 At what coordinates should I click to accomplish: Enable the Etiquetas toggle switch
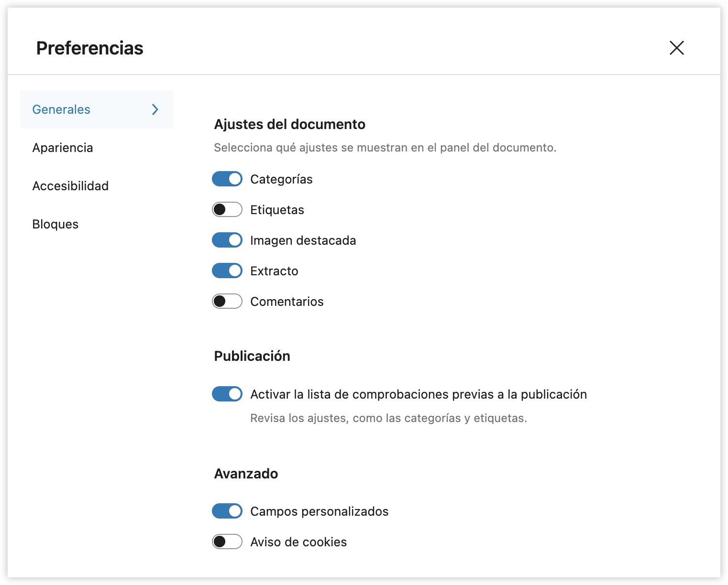[227, 210]
